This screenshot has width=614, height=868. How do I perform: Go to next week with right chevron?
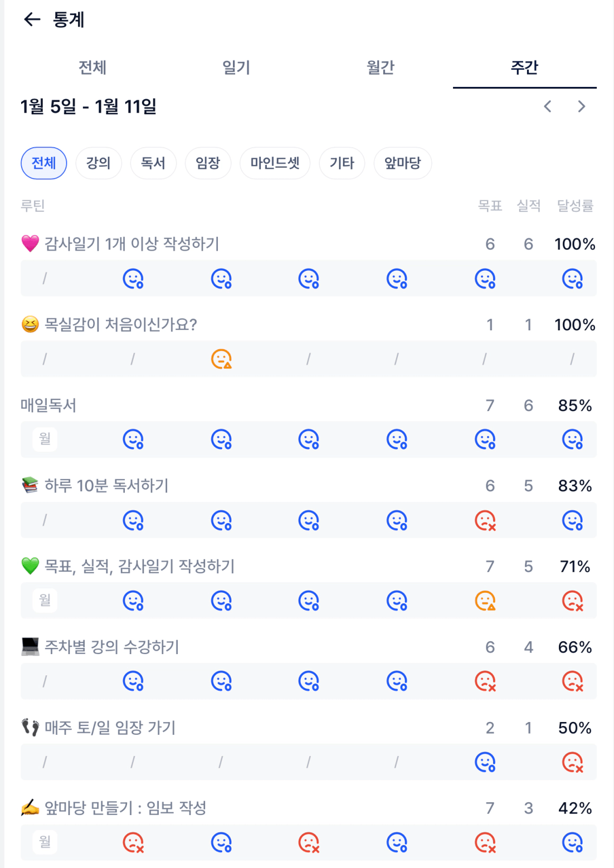click(x=582, y=106)
